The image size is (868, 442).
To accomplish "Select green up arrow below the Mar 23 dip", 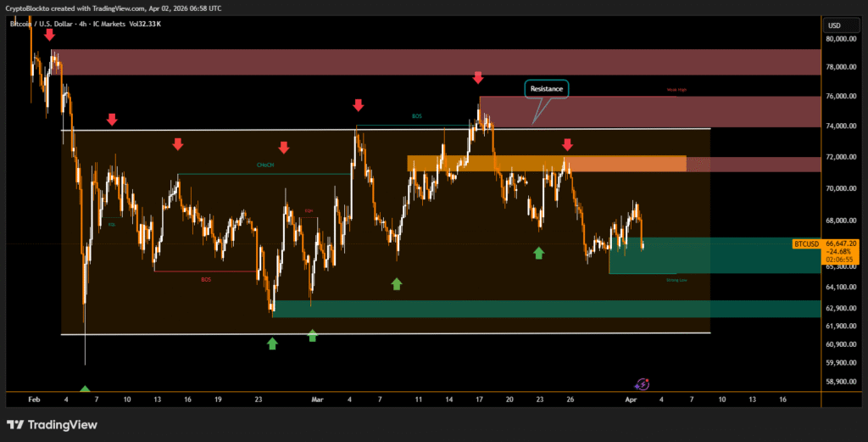I will click(538, 252).
